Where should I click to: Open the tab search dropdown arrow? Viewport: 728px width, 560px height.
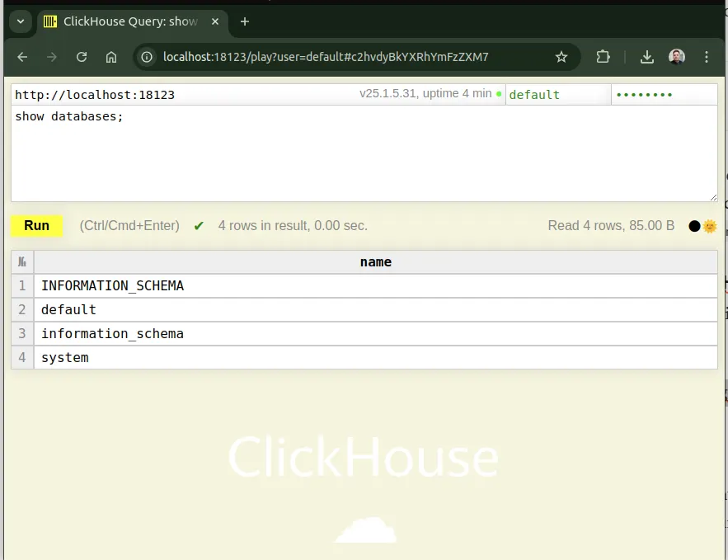(x=21, y=21)
